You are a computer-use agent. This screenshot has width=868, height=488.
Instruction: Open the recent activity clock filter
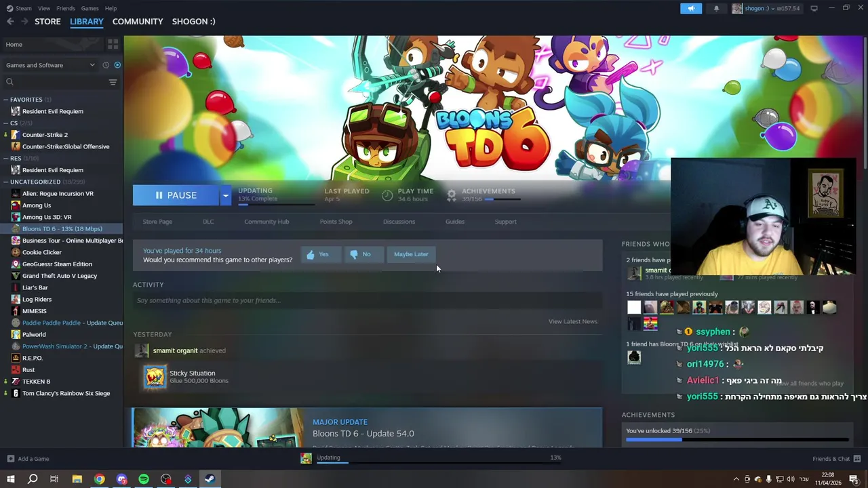click(x=106, y=65)
